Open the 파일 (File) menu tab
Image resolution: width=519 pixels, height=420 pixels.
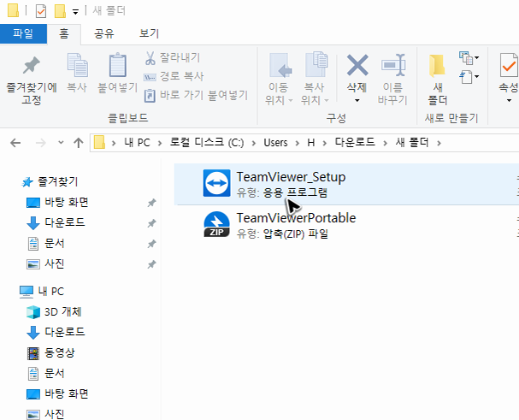(23, 33)
